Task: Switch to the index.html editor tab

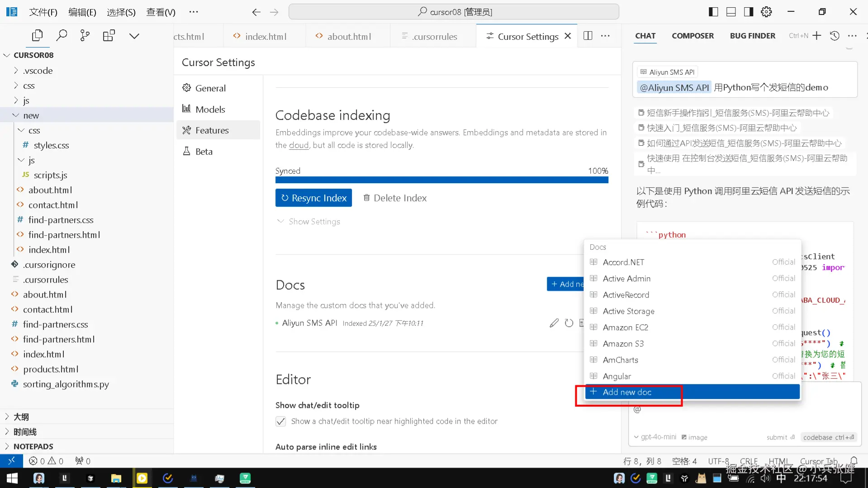Action: [x=264, y=36]
